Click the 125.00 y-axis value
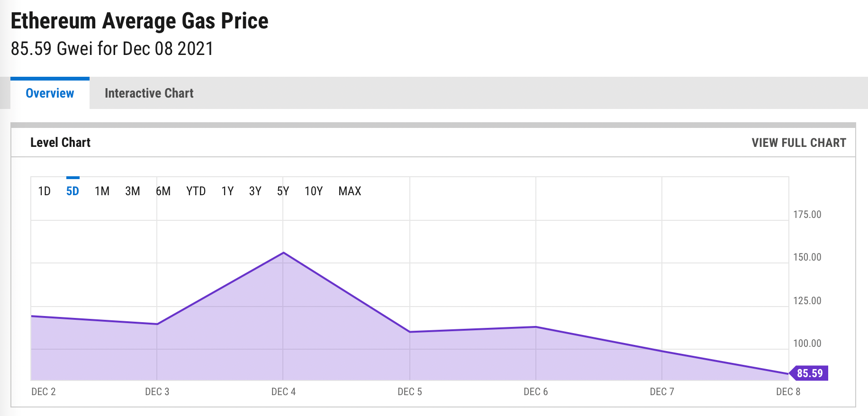This screenshot has width=868, height=416. [x=807, y=301]
